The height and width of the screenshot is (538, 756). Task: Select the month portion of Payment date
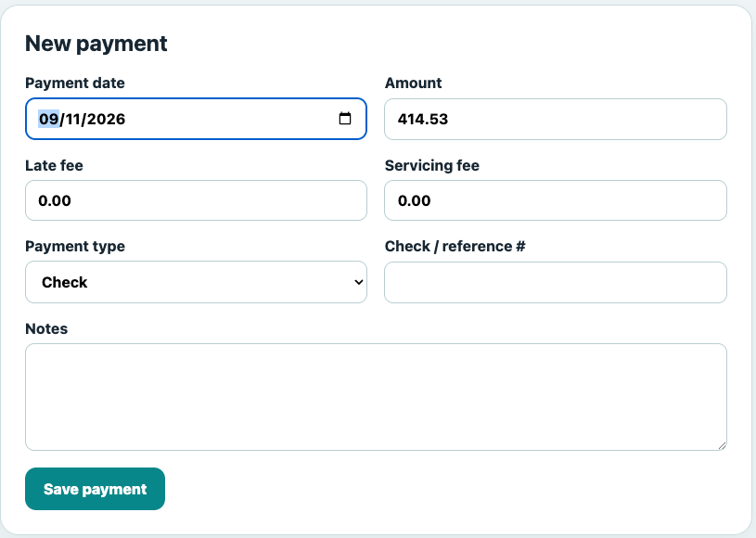(48, 119)
